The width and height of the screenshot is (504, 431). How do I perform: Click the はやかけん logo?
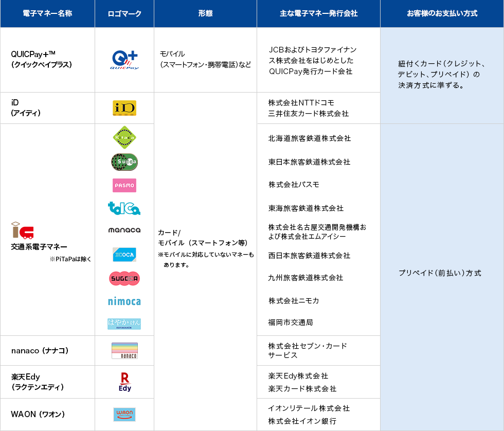pos(124,324)
